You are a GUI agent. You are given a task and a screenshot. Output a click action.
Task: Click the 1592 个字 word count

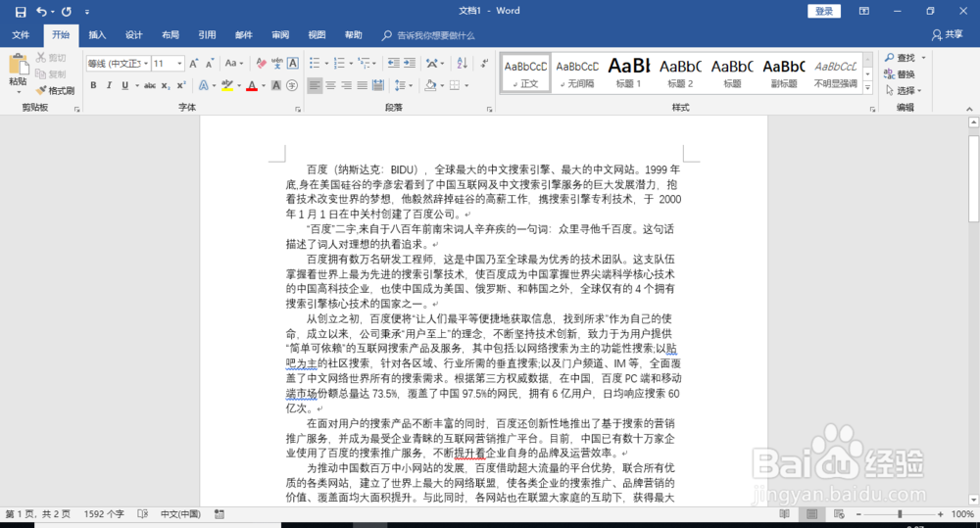[x=104, y=514]
